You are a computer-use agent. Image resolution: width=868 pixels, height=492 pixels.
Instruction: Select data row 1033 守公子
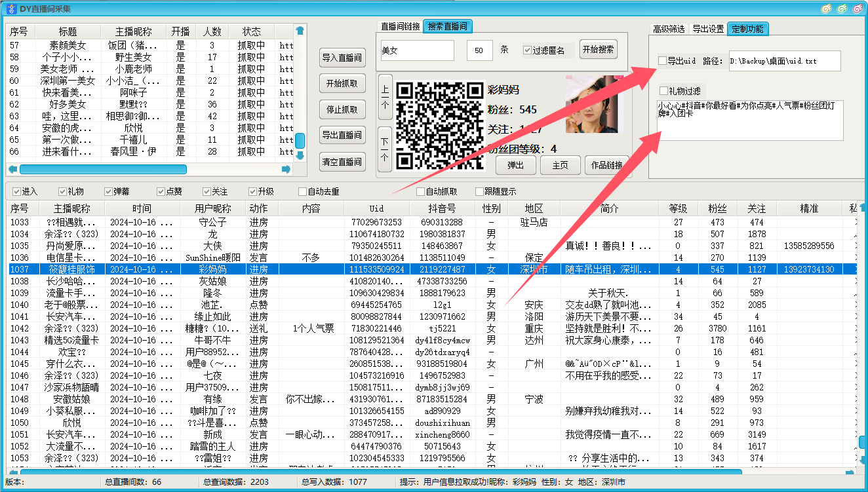tap(432, 222)
